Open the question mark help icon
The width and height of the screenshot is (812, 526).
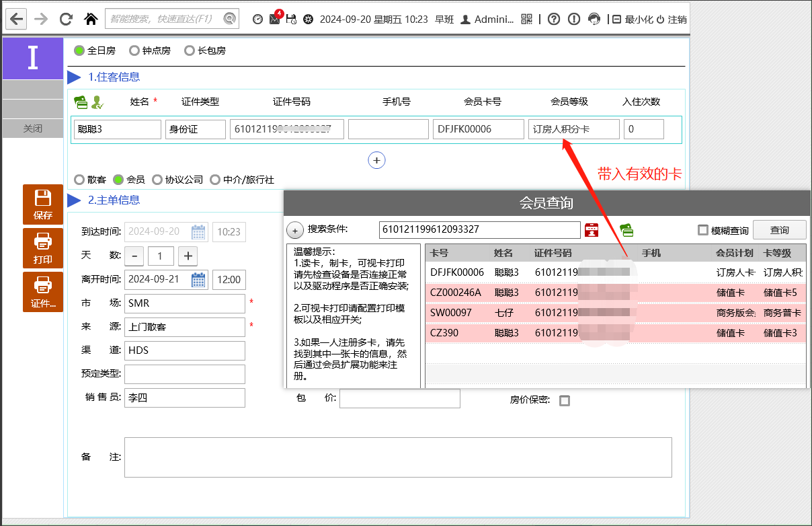coord(554,20)
